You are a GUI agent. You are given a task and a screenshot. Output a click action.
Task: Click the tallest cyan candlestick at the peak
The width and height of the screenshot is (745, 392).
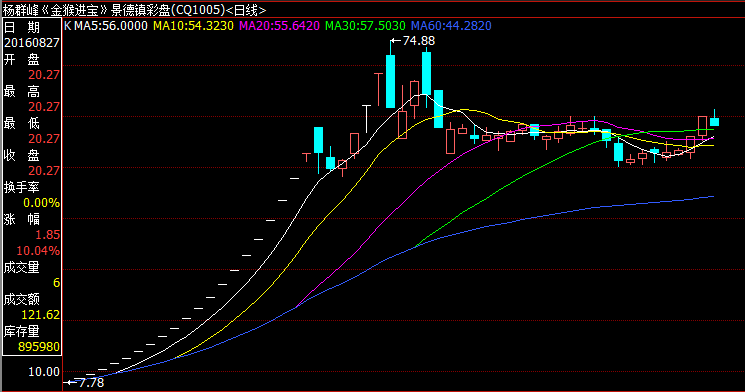[x=391, y=81]
